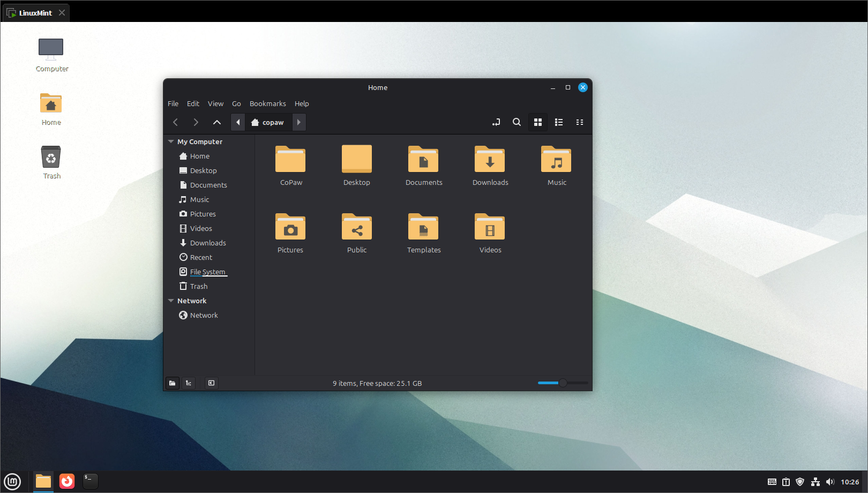Collapse the My Computer sidebar section
The width and height of the screenshot is (868, 493).
171,142
